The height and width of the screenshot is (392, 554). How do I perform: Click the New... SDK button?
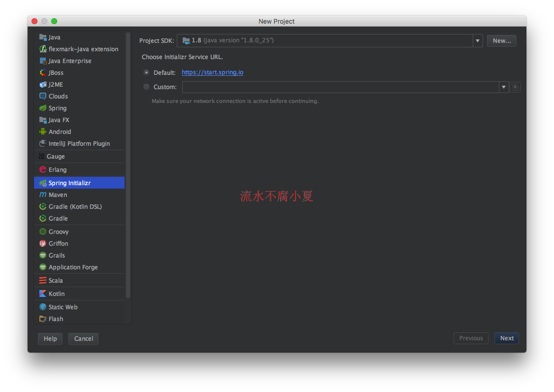(501, 41)
